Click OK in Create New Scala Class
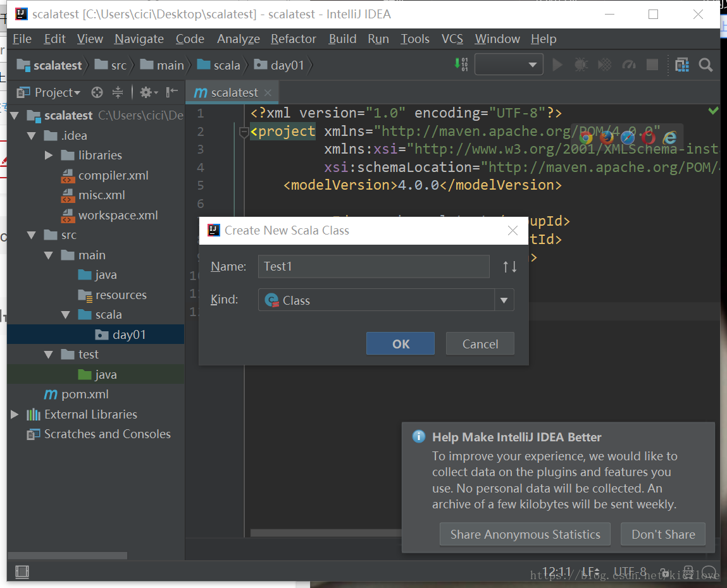Screen dimensions: 727x588 point(400,344)
